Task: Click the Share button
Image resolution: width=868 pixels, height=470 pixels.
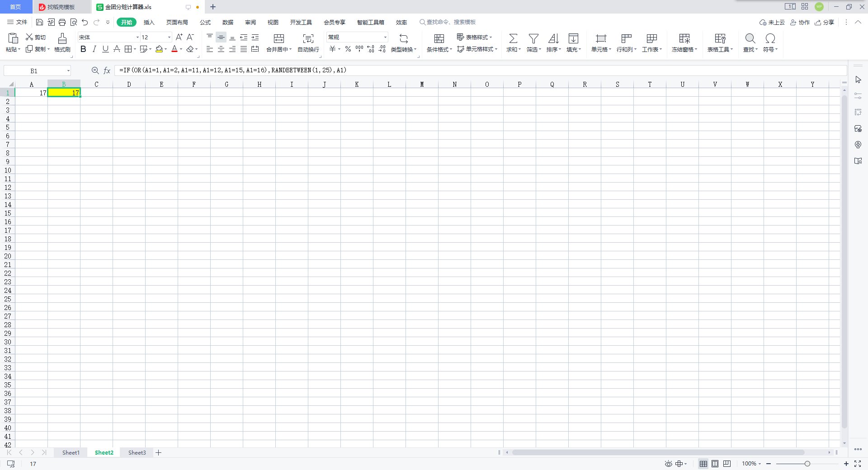Action: 824,22
